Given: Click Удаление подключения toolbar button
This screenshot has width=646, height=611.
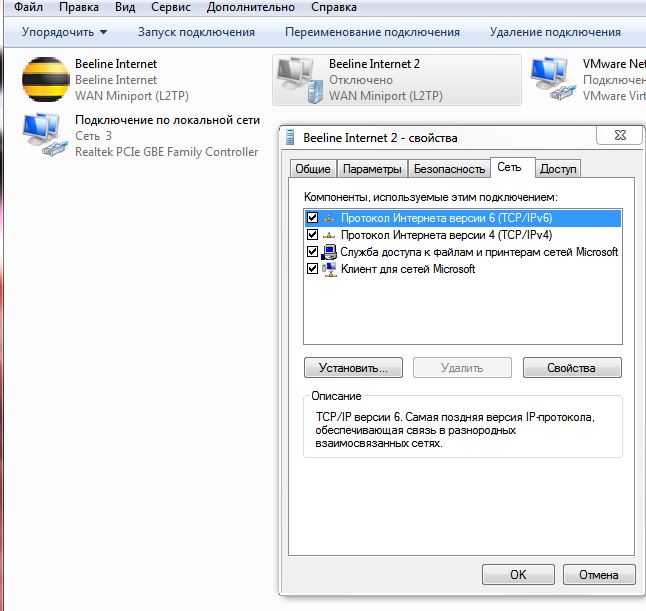Looking at the screenshot, I should pos(555,32).
